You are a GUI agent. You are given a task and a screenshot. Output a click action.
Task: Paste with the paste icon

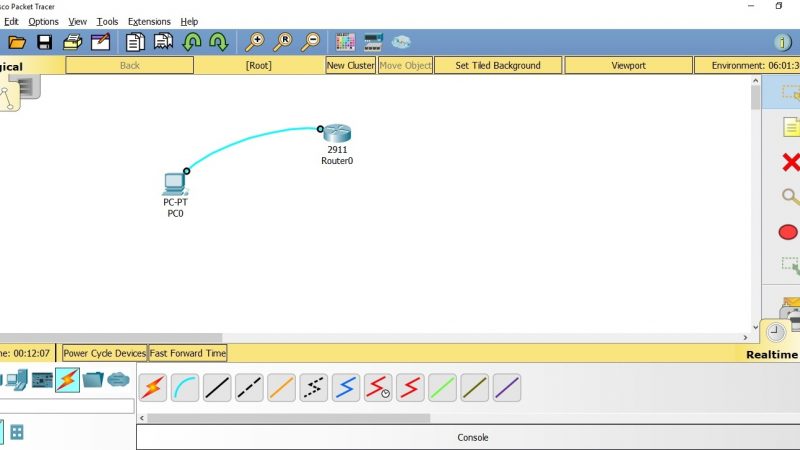163,42
